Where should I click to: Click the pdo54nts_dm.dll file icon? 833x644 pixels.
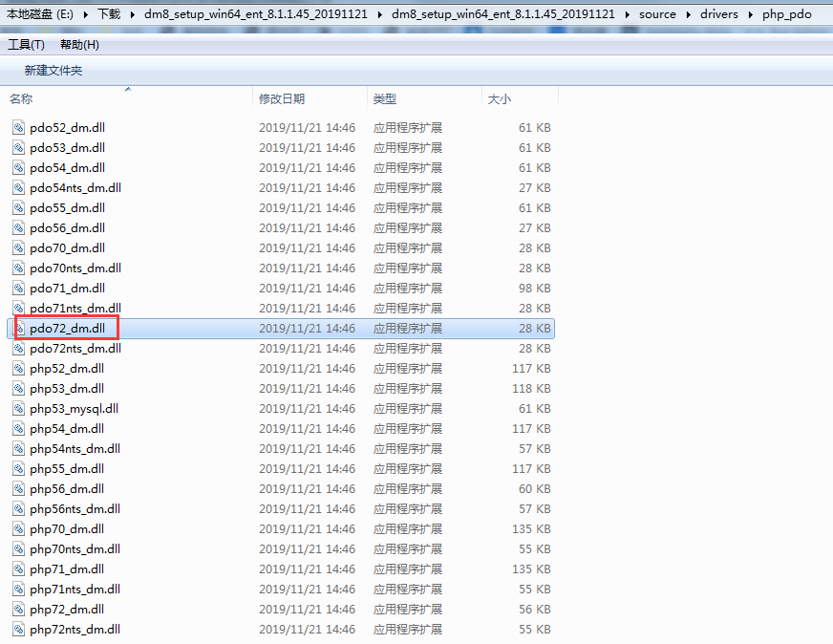pyautogui.click(x=18, y=187)
